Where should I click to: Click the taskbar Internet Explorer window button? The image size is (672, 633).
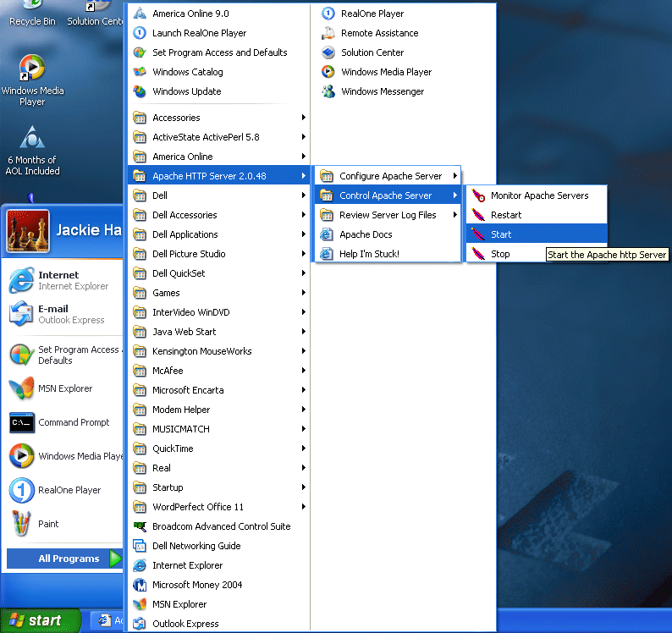tap(108, 620)
